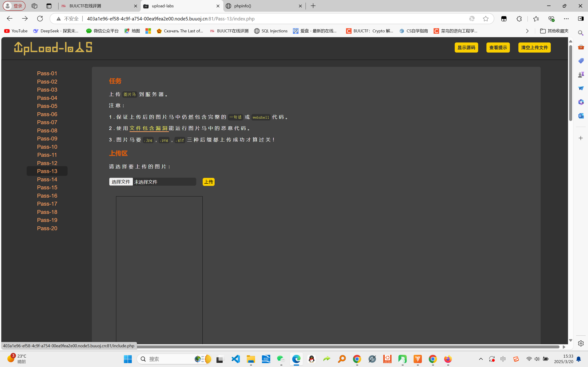Open the browser Extensions puzzle icon
Viewport: 588px width, 367px height.
click(x=519, y=19)
